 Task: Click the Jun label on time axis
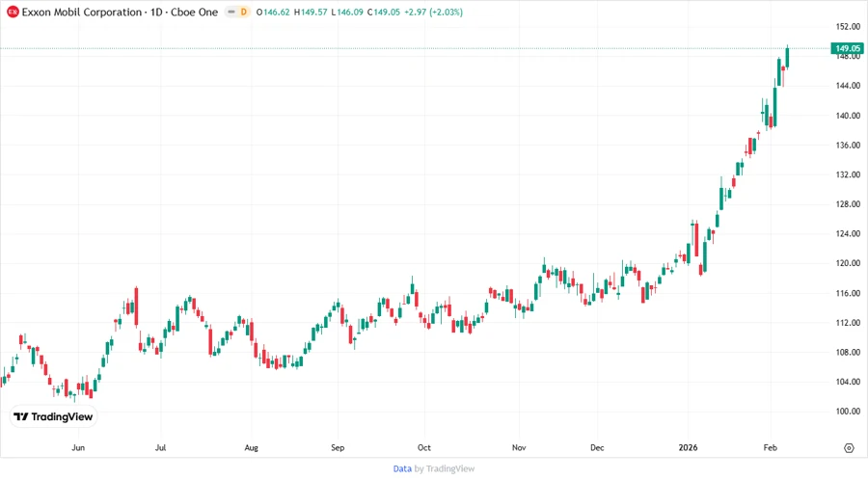click(78, 447)
